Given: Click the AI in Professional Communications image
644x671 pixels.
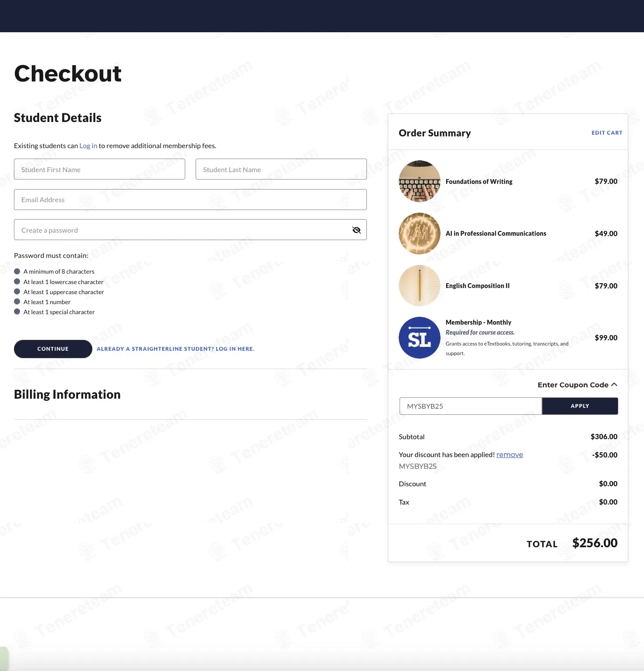Looking at the screenshot, I should pos(420,234).
